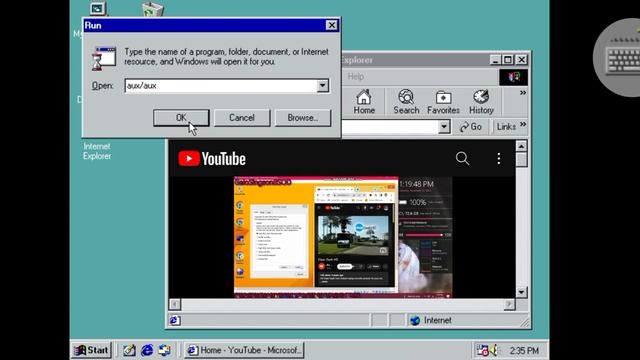This screenshot has width=640, height=360.
Task: Expand the Open field history dropdown
Action: tap(322, 86)
